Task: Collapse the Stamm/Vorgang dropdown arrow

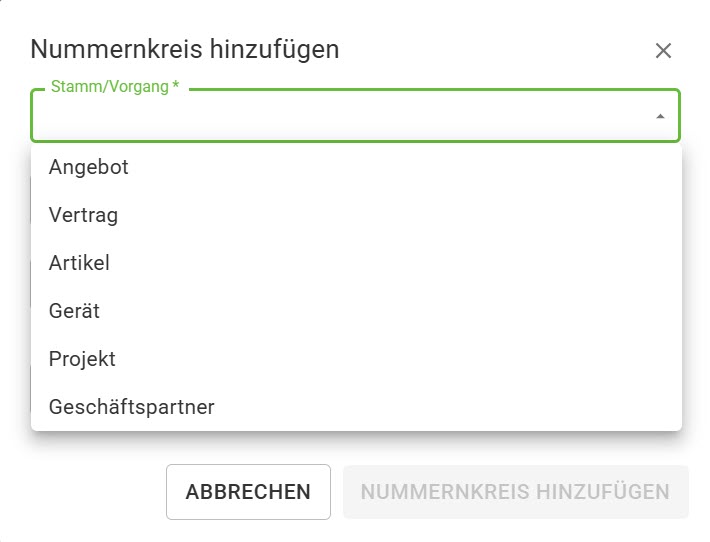Action: (x=660, y=117)
